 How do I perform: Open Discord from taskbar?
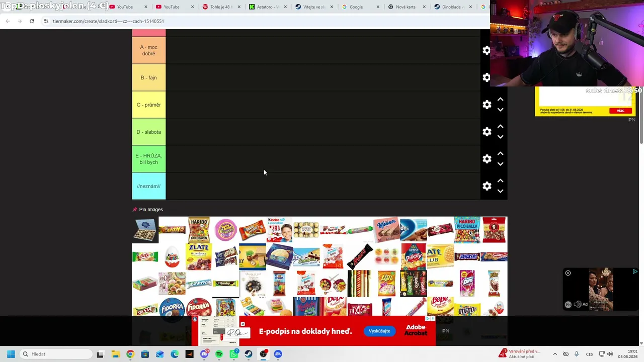(x=204, y=354)
